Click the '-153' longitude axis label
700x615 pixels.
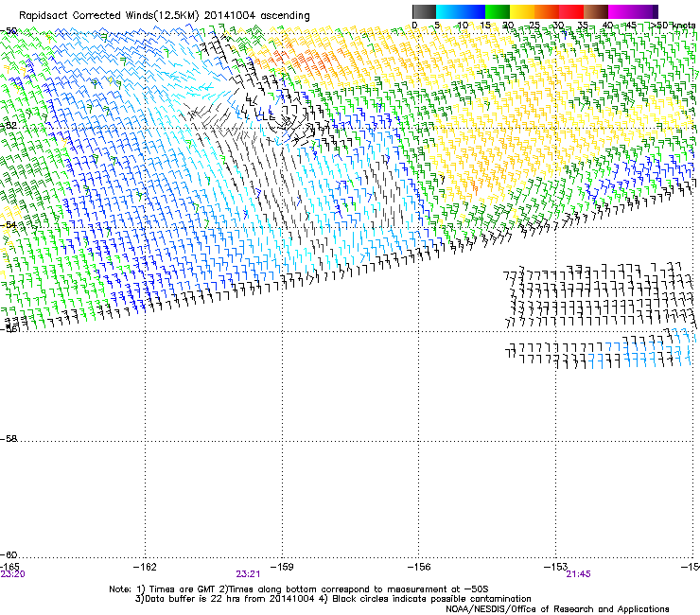[555, 567]
